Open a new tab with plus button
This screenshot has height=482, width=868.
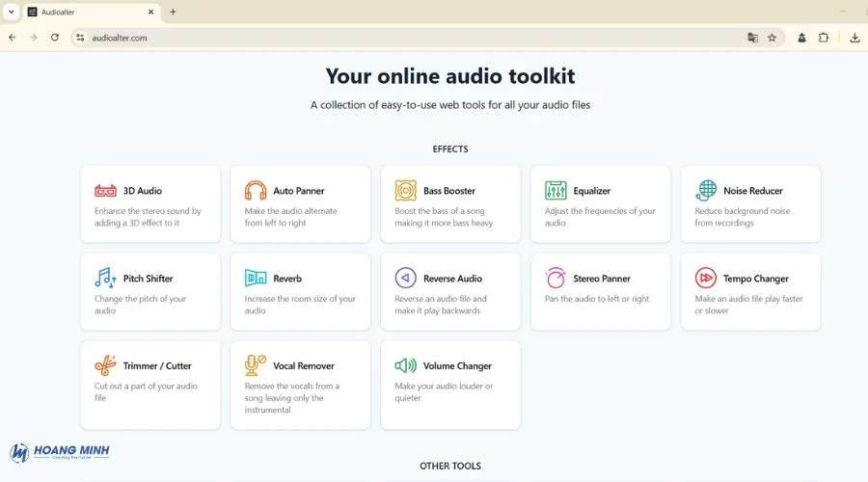[173, 12]
